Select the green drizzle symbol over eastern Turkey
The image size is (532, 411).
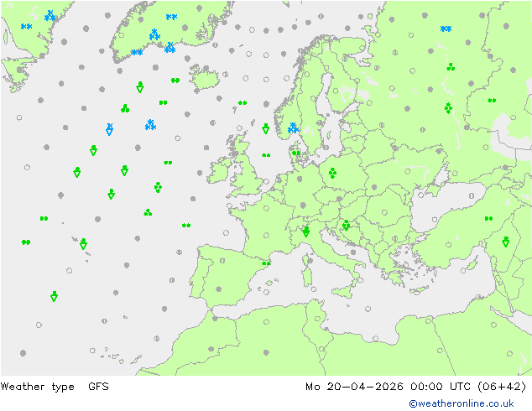488,218
